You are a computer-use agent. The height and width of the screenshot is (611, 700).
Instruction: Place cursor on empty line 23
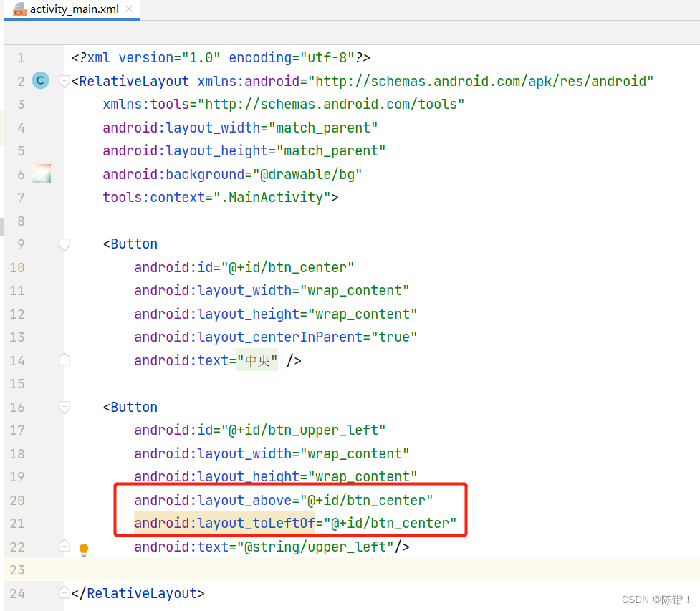382,570
